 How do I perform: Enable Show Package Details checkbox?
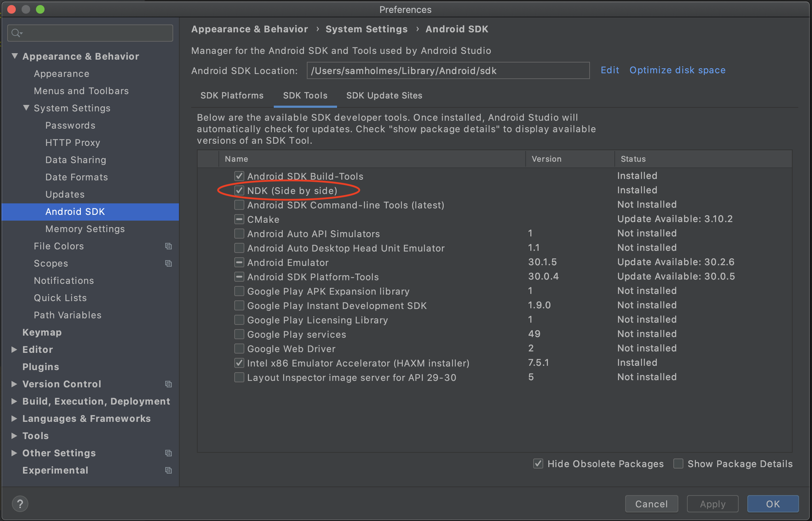678,464
